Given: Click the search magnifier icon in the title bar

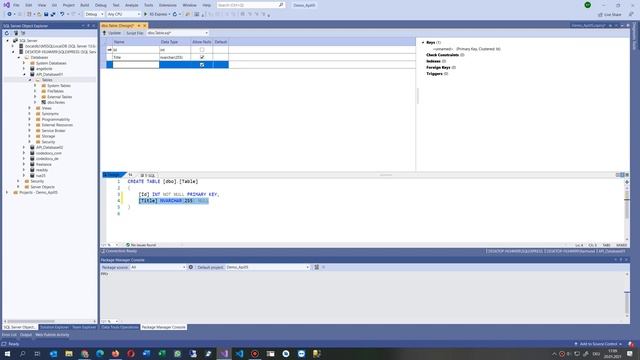Looking at the screenshot, I should coord(281,5).
